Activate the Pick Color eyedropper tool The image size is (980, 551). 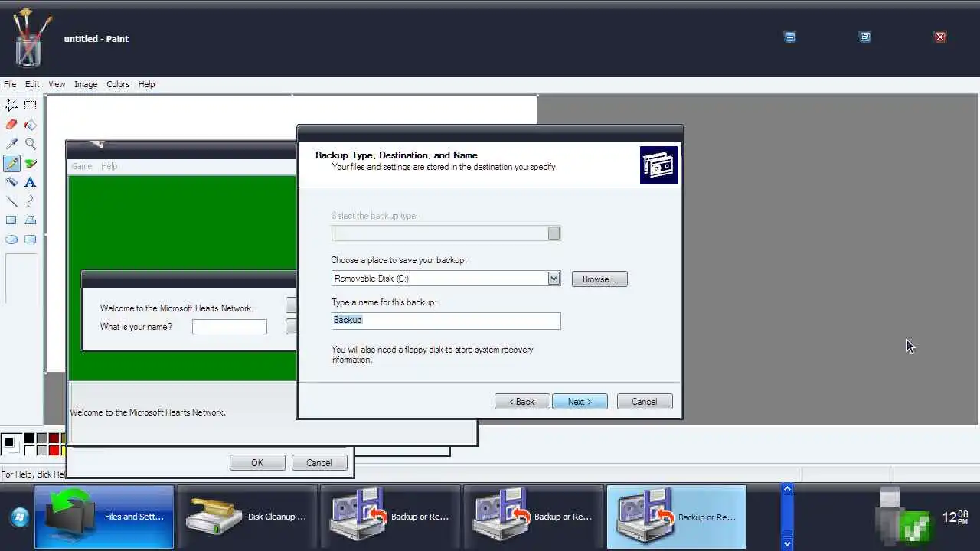pos(11,143)
